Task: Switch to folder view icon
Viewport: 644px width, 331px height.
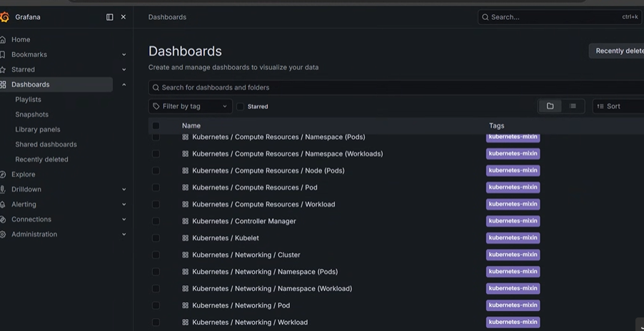Action: tap(550, 106)
